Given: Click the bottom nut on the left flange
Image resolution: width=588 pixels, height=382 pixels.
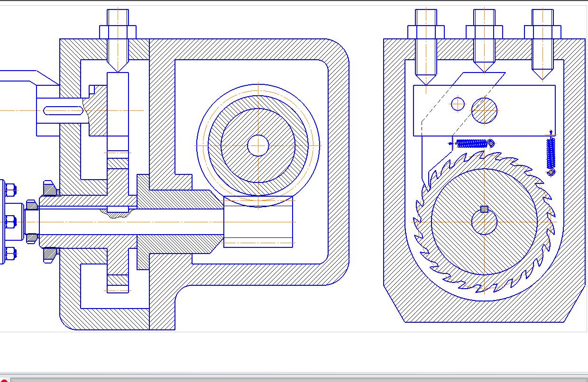Looking at the screenshot, I should (x=9, y=253).
